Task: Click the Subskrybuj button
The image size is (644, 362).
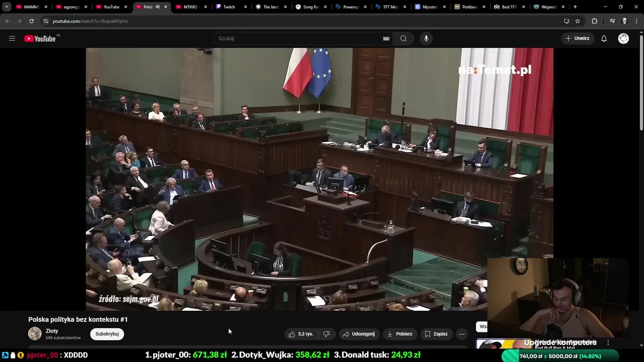Action: (x=107, y=334)
